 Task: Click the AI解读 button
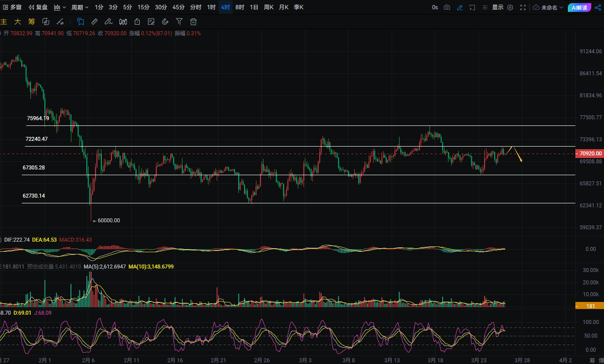[579, 7]
